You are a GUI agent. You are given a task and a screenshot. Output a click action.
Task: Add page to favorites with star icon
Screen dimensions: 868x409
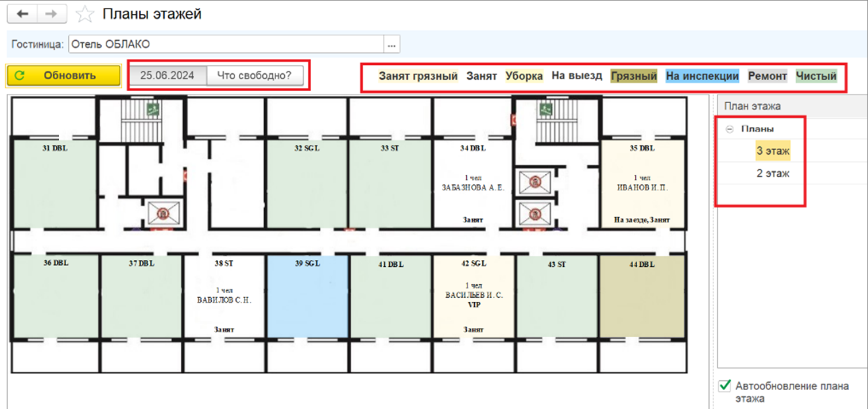85,14
